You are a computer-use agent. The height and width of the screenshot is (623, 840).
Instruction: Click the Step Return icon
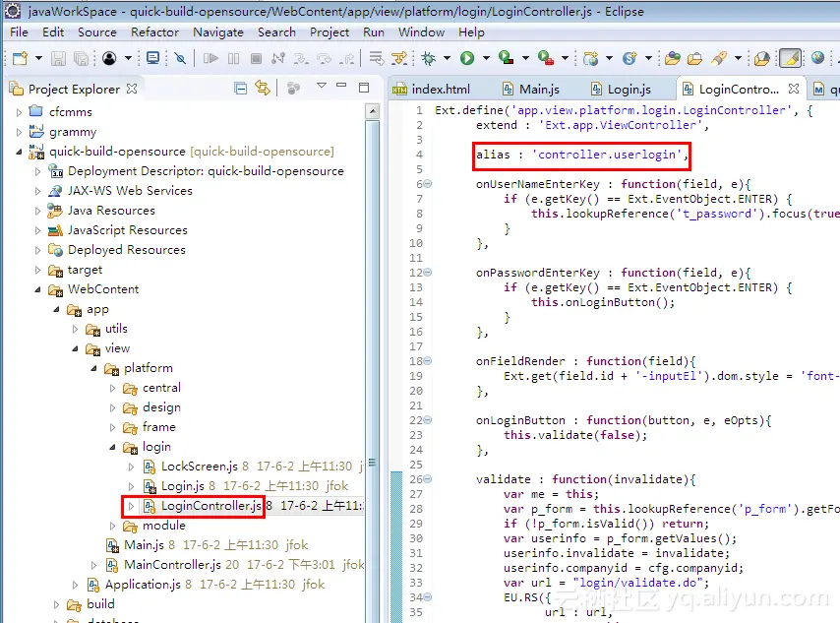(347, 58)
